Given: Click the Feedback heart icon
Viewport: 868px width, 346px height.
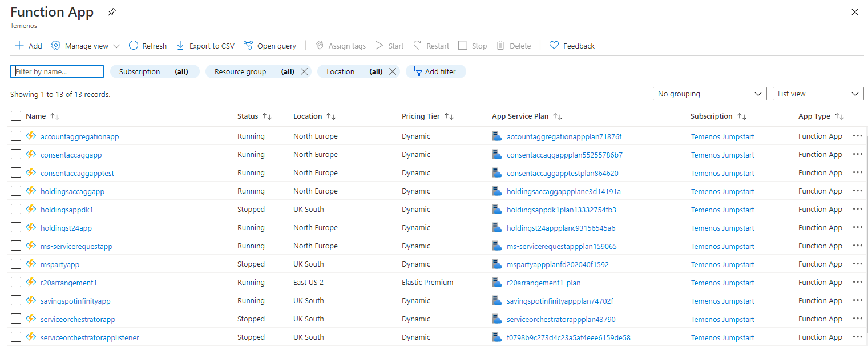Looking at the screenshot, I should point(554,46).
